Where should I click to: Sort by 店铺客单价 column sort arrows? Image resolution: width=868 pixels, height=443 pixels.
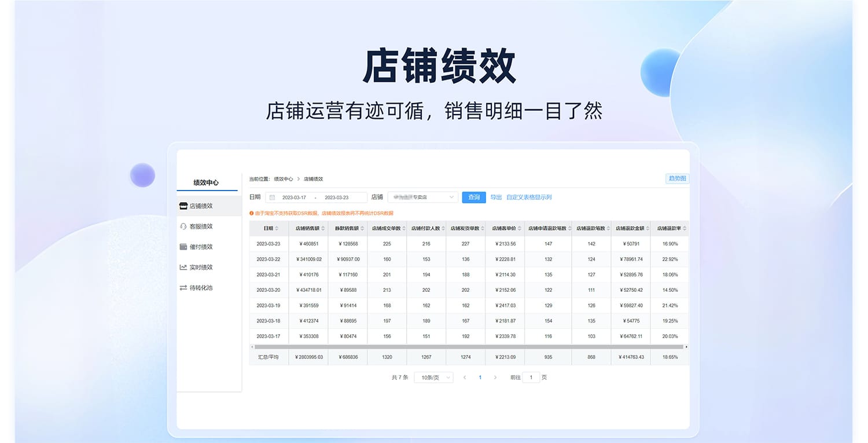coord(519,229)
